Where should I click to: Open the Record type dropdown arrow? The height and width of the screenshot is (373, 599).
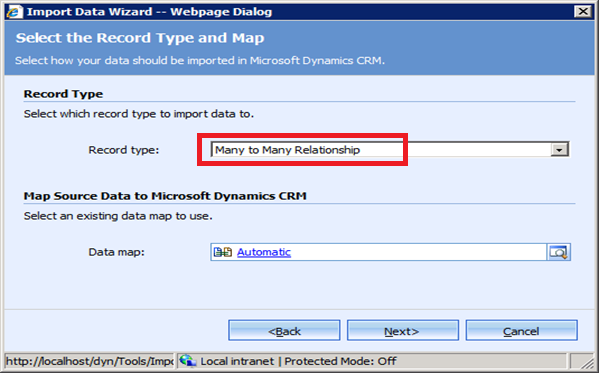559,150
